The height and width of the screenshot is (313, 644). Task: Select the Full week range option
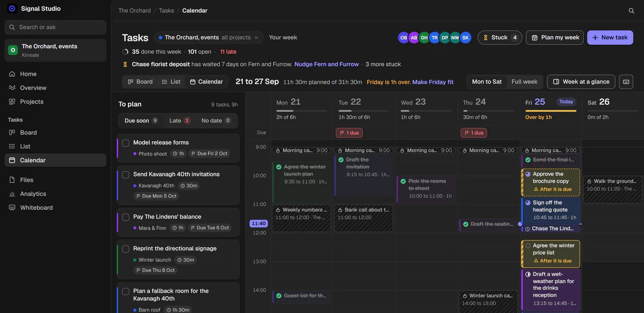click(524, 82)
